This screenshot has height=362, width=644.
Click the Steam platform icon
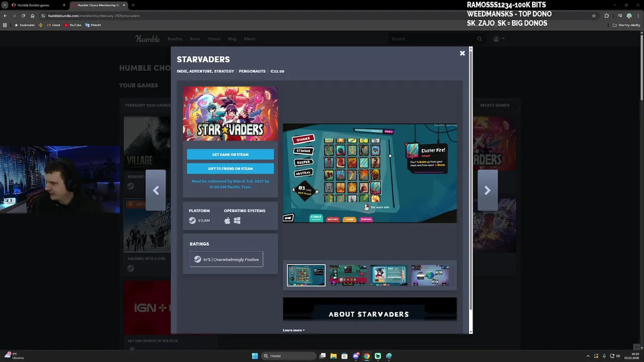tap(192, 220)
